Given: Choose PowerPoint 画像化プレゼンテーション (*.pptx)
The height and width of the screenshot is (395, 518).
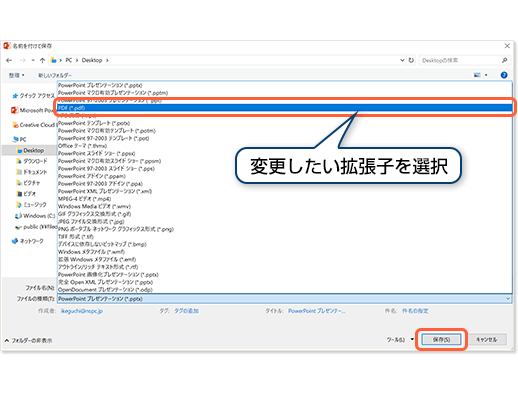Looking at the screenshot, I should tap(285, 275).
